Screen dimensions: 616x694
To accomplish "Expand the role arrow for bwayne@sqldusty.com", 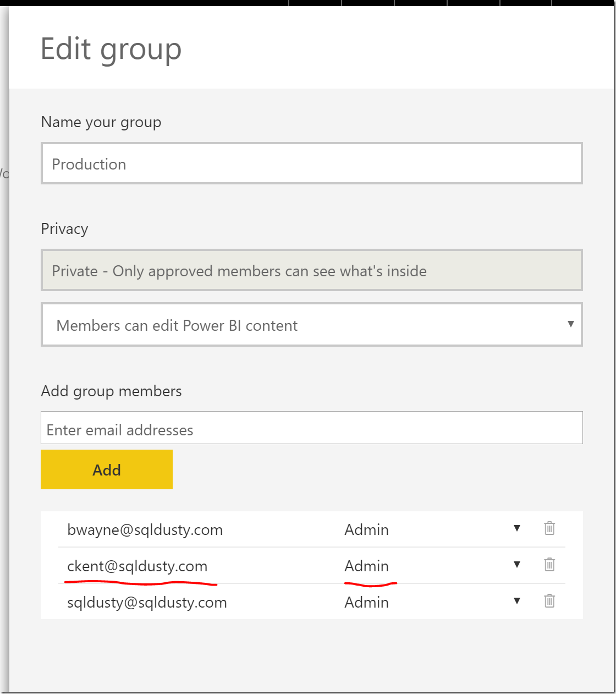I will pos(516,528).
